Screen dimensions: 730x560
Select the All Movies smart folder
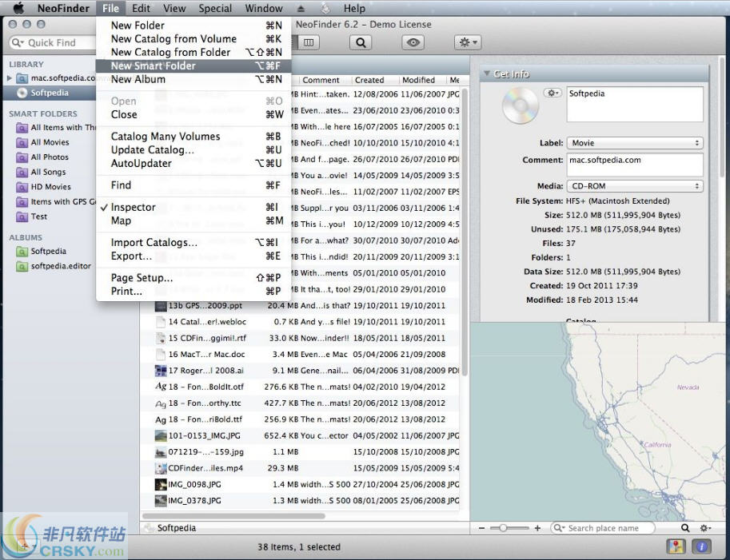pos(50,142)
